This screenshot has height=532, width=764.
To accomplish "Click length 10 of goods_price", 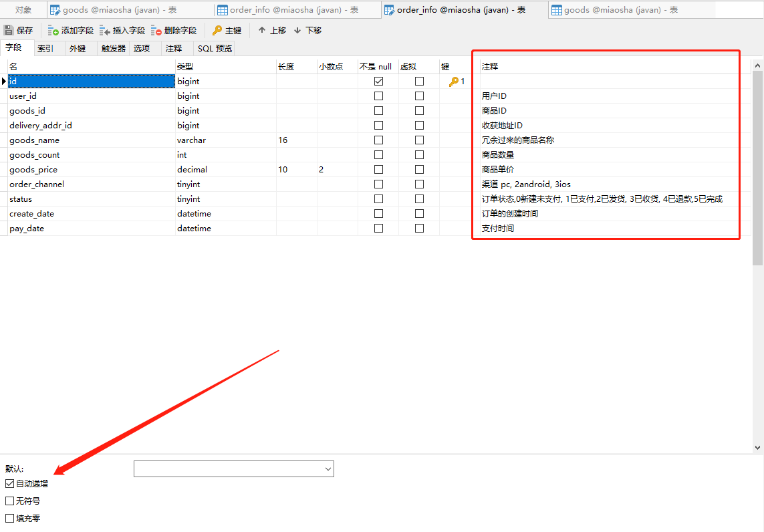I will (x=296, y=170).
